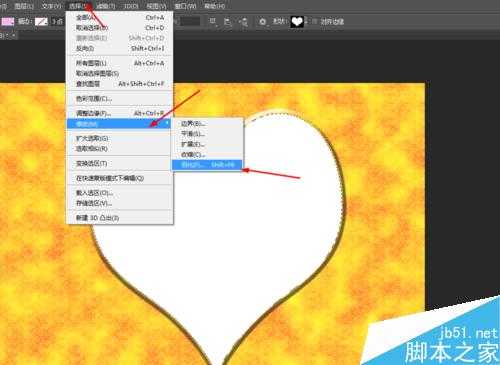Open the heart custom shape picker

point(297,22)
